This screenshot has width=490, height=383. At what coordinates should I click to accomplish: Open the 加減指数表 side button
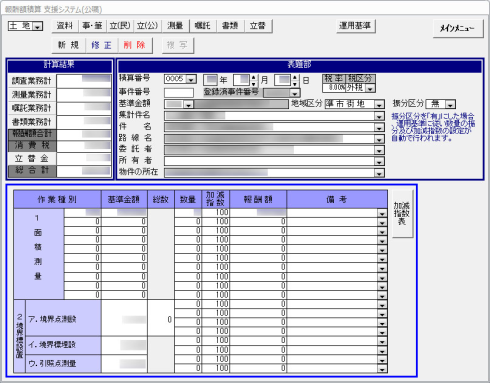click(x=402, y=214)
